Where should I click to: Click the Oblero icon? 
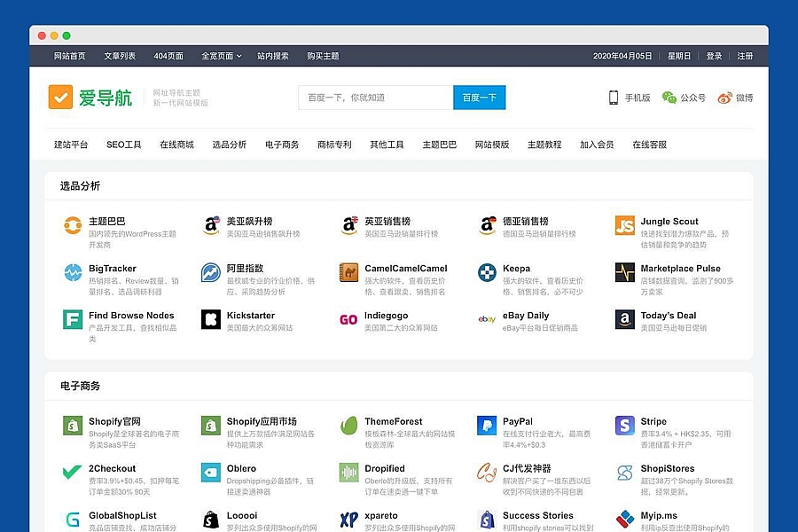[211, 473]
